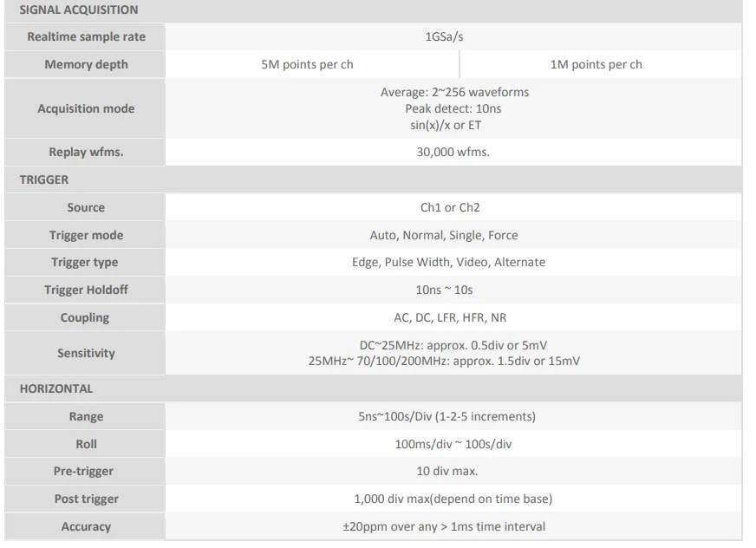This screenshot has height=548, width=756.
Task: Click the 1M points per ch cell
Action: click(596, 64)
